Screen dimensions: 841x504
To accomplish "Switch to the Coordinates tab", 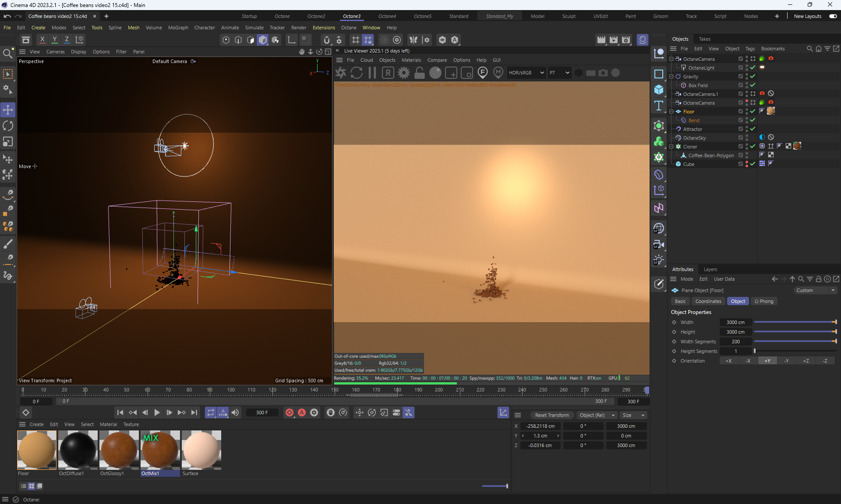I will (708, 301).
